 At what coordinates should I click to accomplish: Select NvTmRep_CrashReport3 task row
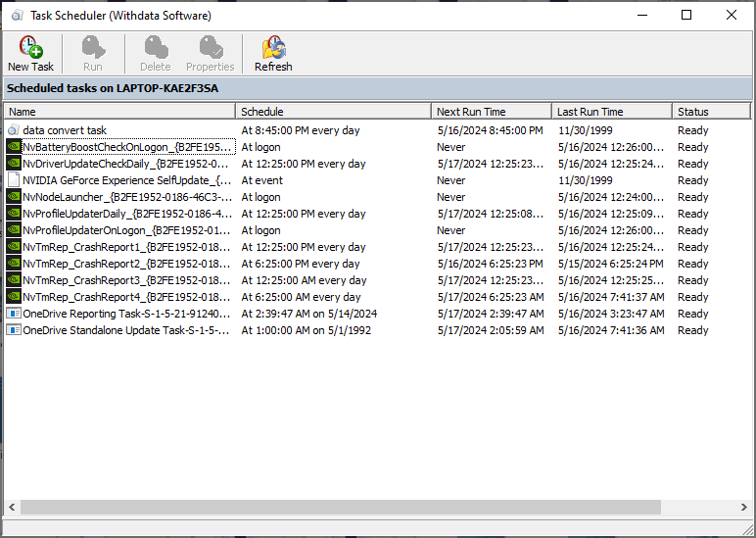pos(126,280)
